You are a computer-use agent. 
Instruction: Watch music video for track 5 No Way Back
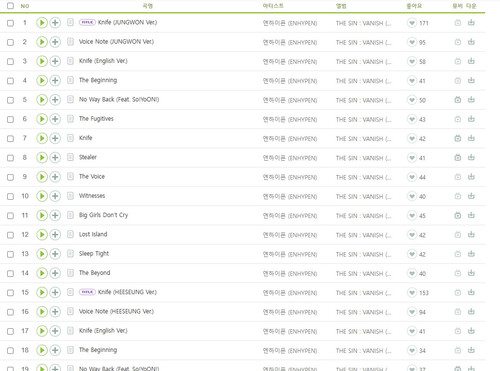pos(458,100)
